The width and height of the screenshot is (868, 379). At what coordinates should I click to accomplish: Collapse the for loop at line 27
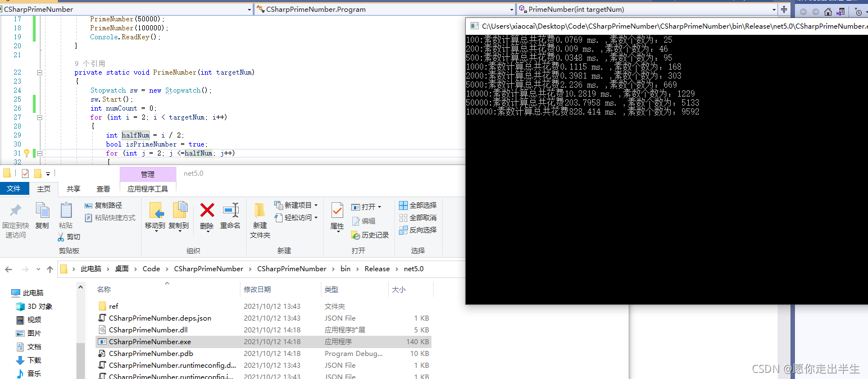point(39,117)
